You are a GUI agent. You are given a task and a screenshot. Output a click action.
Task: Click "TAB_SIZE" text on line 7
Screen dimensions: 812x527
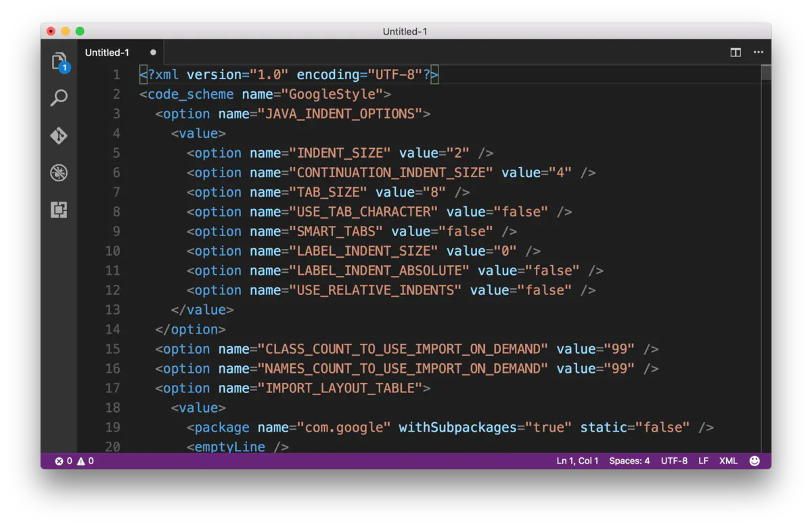click(x=328, y=193)
